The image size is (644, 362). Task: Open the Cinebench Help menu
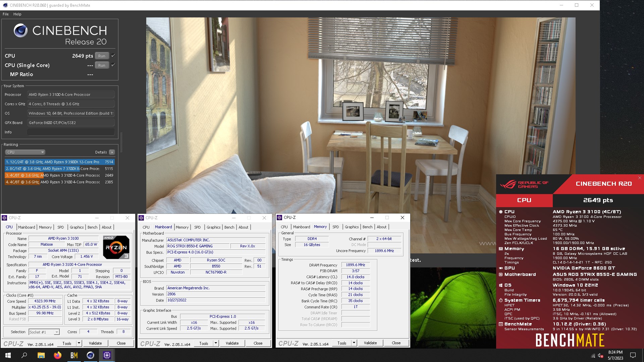click(17, 14)
